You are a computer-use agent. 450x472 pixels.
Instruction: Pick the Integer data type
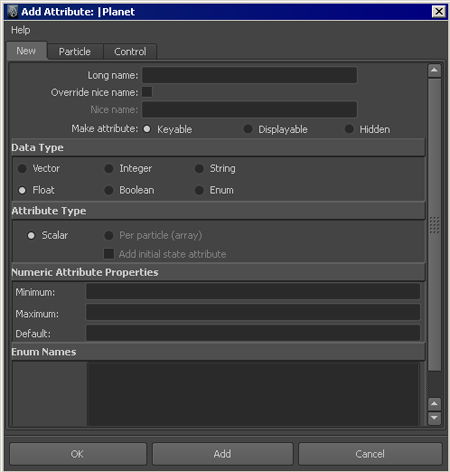(x=109, y=169)
